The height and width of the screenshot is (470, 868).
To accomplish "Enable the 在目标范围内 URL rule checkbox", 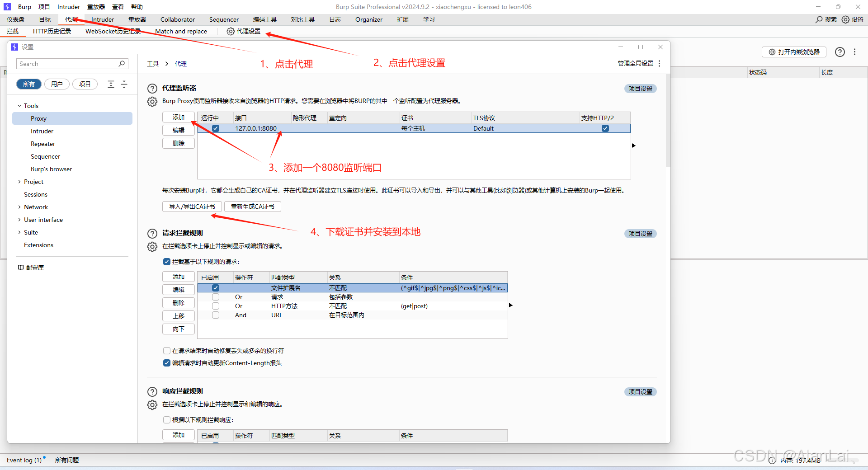I will coord(216,315).
